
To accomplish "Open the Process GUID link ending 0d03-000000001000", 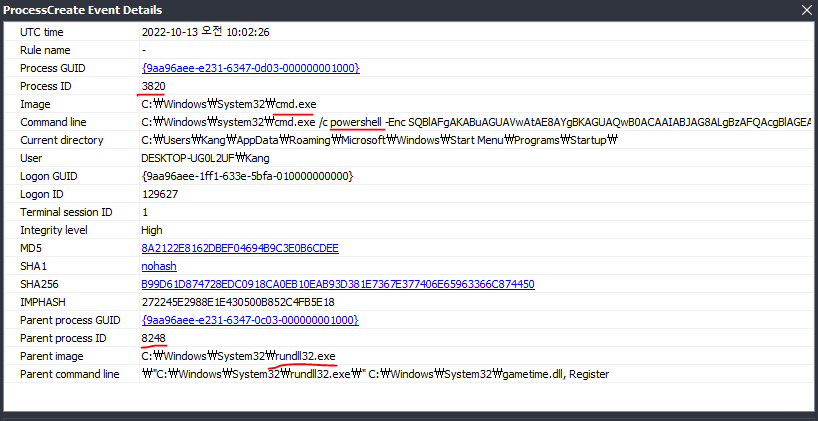I will tap(250, 68).
